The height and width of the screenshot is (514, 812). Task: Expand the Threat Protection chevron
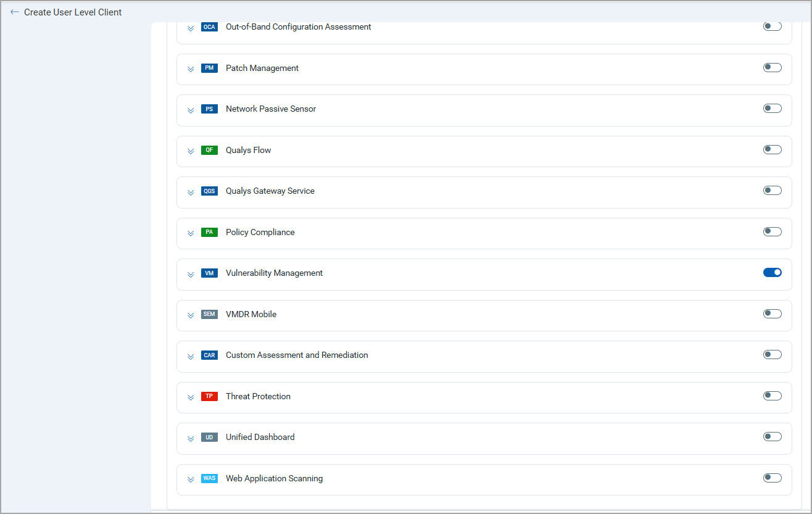pos(191,397)
